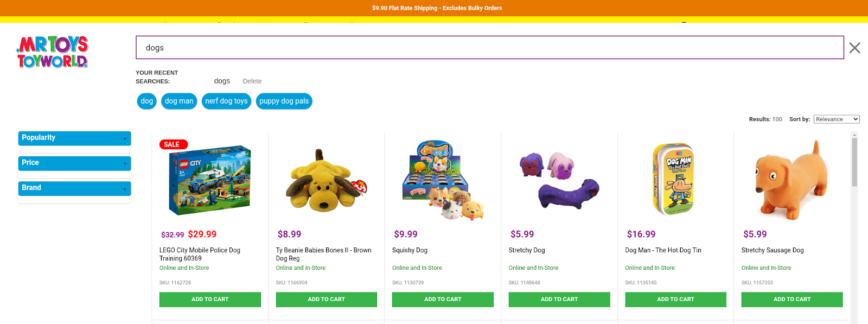Screen dimensions: 868x324
Task: Click the search field containing 'dogs'
Action: click(x=489, y=48)
